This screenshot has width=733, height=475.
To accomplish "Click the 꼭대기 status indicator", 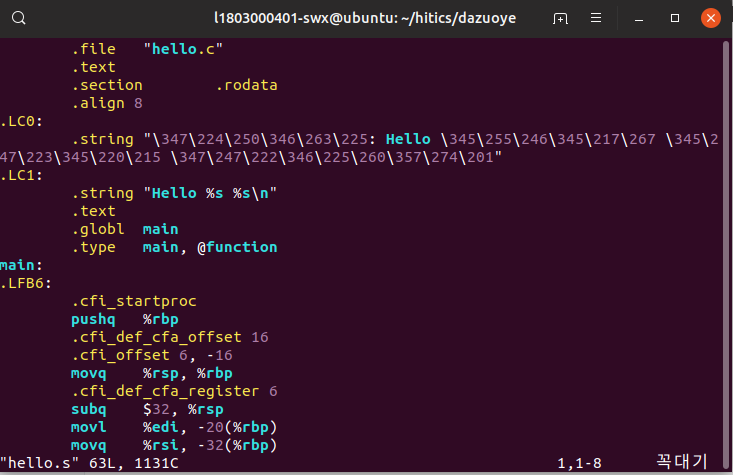I will (x=682, y=462).
